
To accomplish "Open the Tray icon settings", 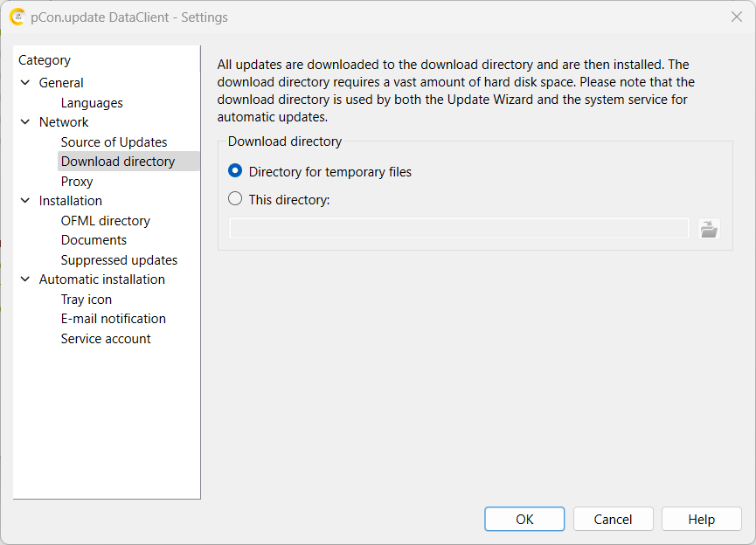I will pyautogui.click(x=87, y=300).
